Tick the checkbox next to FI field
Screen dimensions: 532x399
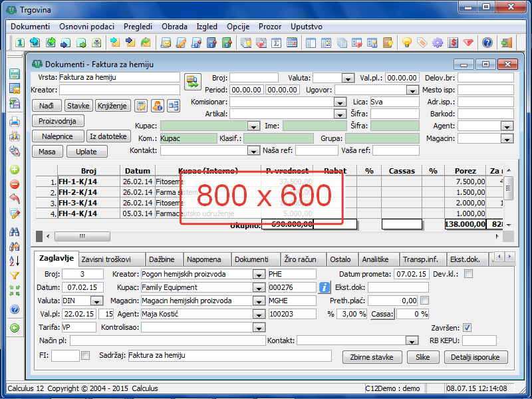click(85, 356)
